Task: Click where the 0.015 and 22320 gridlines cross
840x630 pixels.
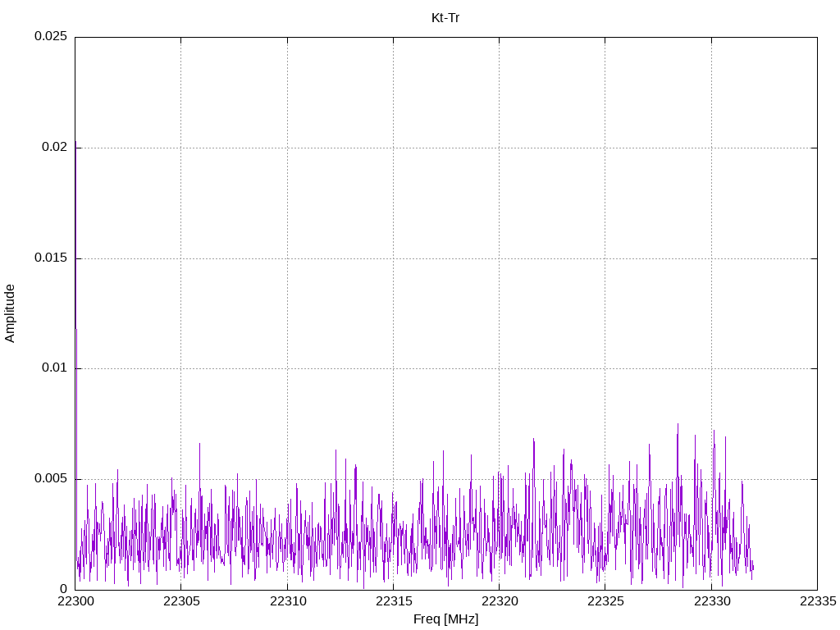Action: click(499, 258)
